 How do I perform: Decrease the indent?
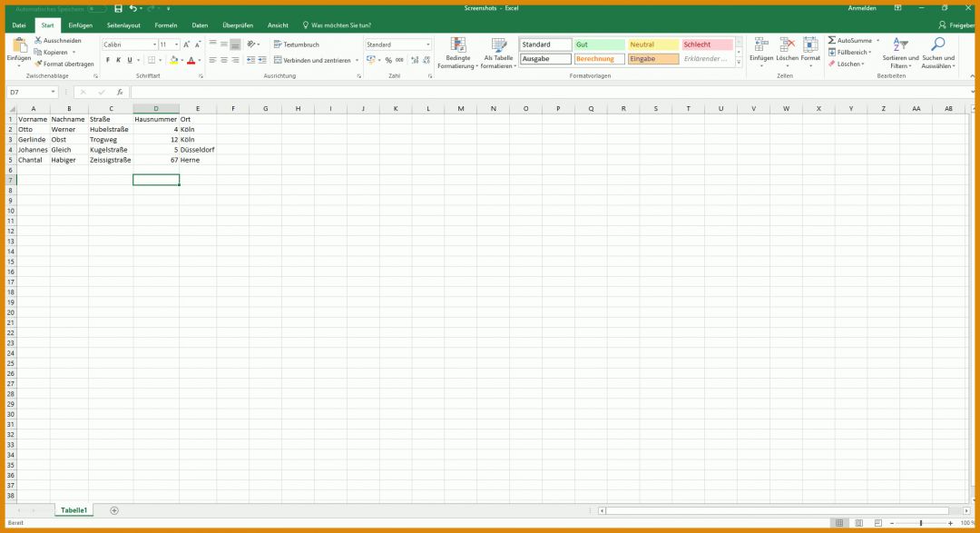pyautogui.click(x=250, y=60)
